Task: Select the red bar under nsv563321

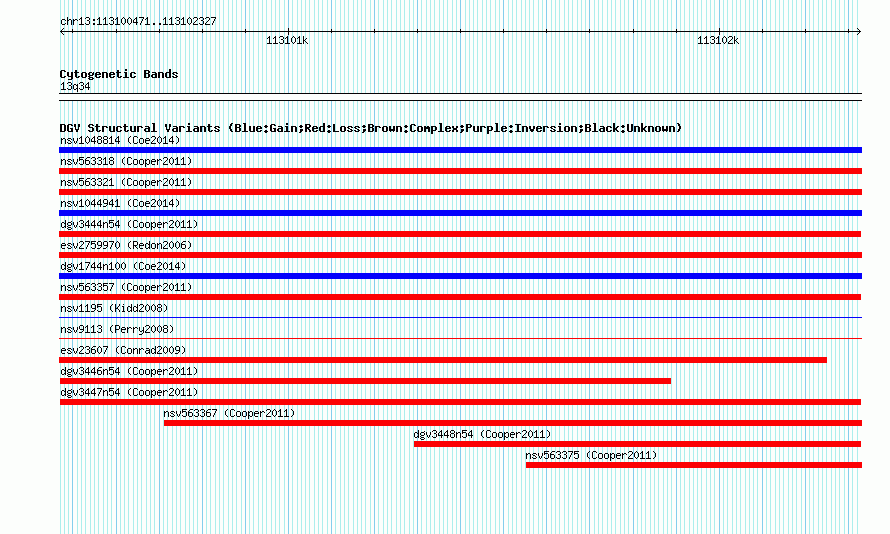Action: coord(460,192)
